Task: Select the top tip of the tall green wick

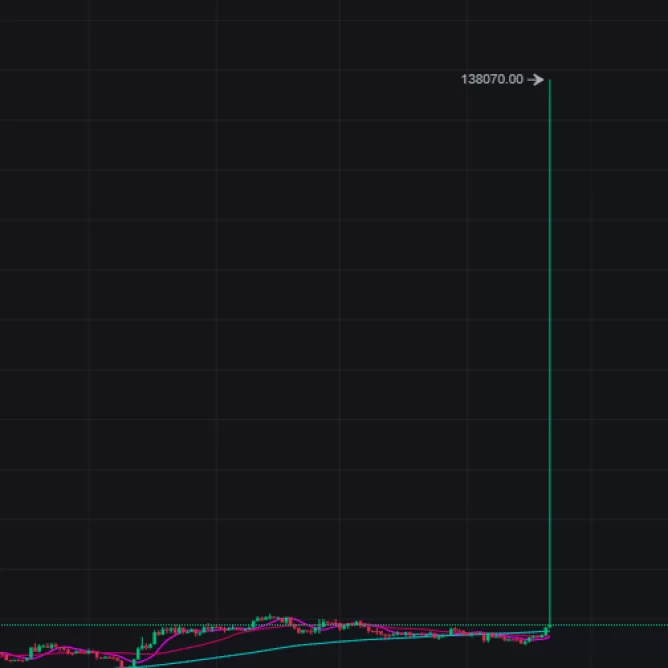Action: (x=549, y=80)
